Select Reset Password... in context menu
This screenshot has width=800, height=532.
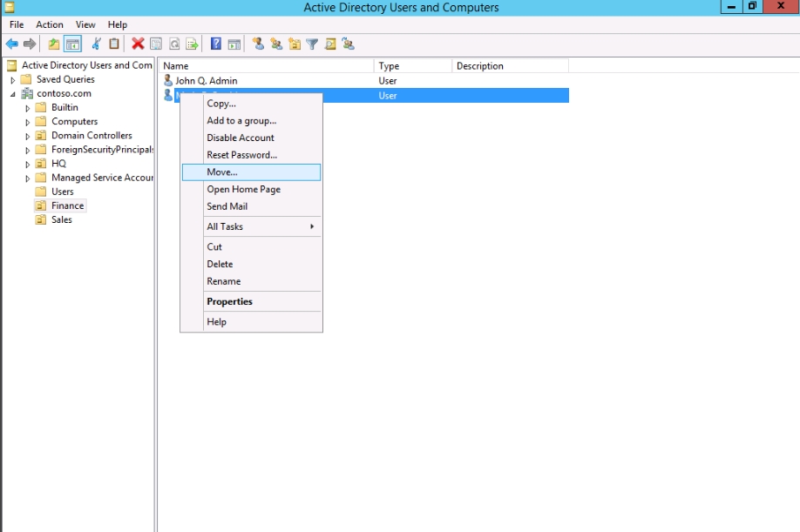[241, 155]
